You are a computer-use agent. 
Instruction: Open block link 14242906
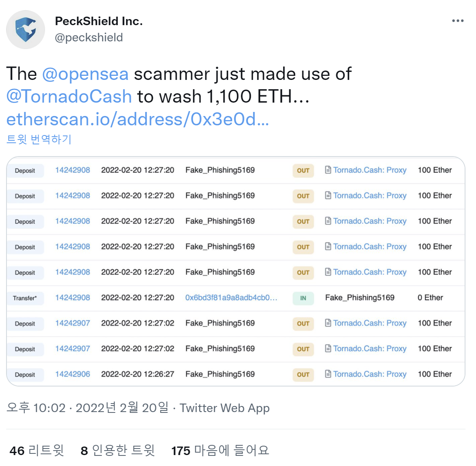tap(73, 374)
